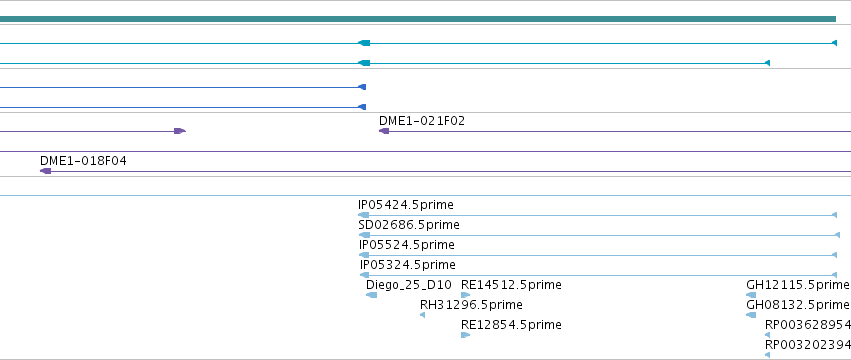Screen dimensions: 851x360
Task: Select the IP05424.5prime EST label
Action: 405,205
